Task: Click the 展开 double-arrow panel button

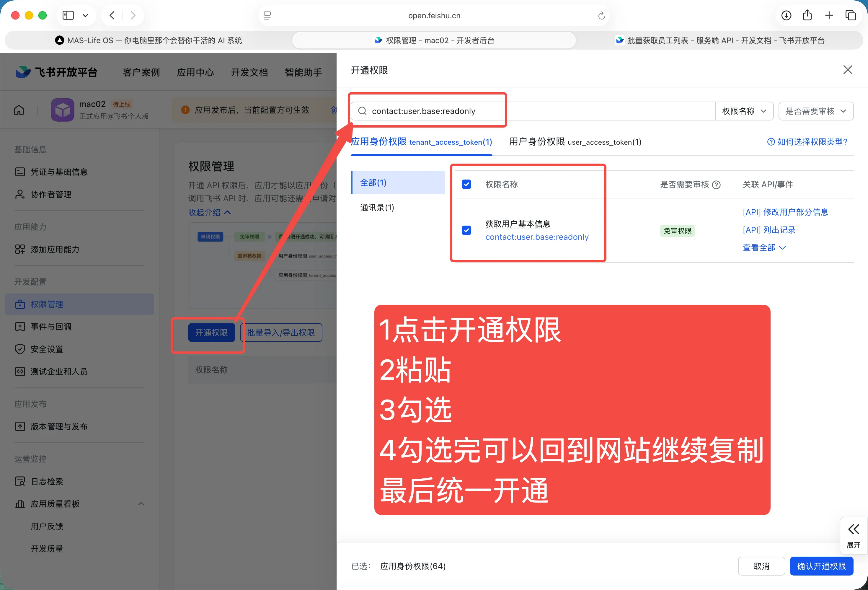Action: (854, 535)
